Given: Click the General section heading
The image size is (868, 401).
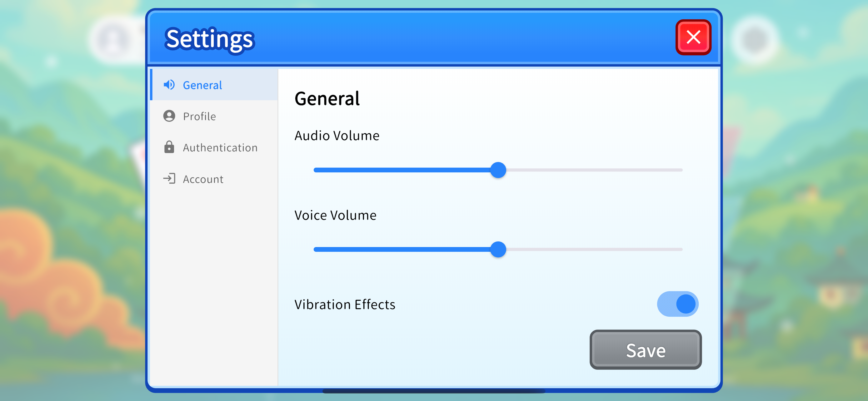Looking at the screenshot, I should (327, 99).
